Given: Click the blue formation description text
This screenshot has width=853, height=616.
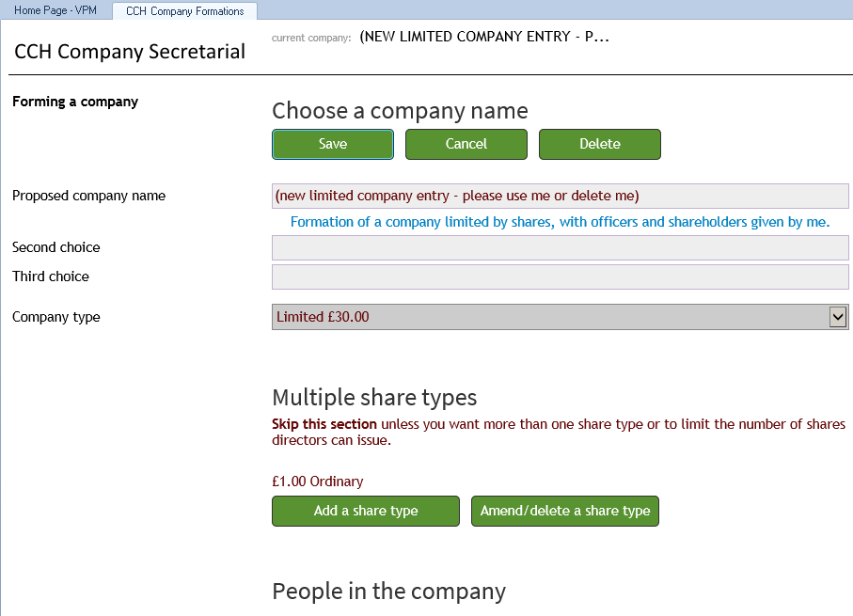Looking at the screenshot, I should coord(560,223).
